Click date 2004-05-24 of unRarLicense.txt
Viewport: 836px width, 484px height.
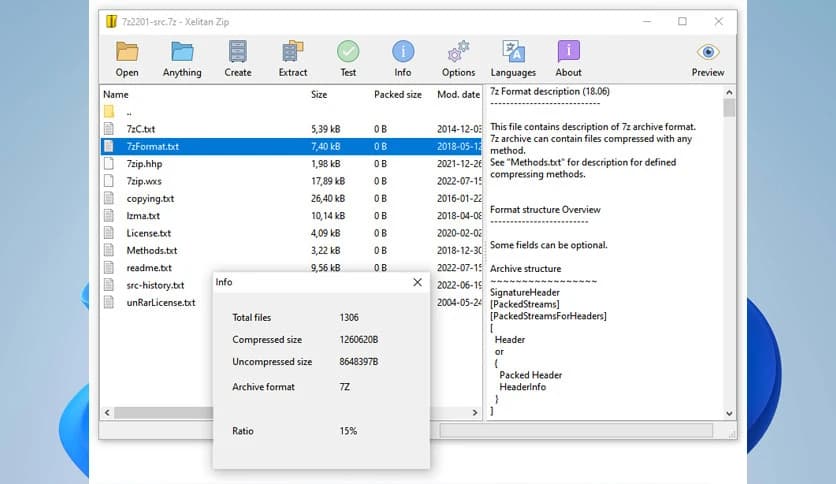(x=459, y=302)
